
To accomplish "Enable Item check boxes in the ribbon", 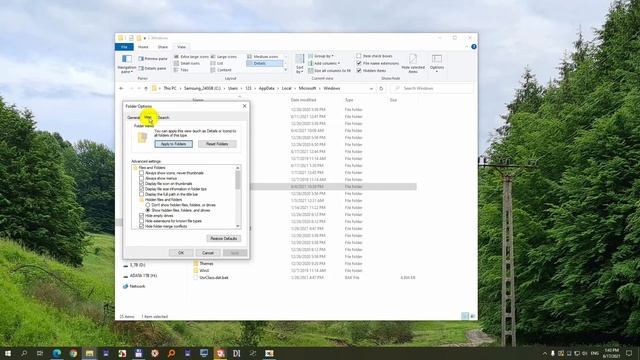I will point(374,56).
